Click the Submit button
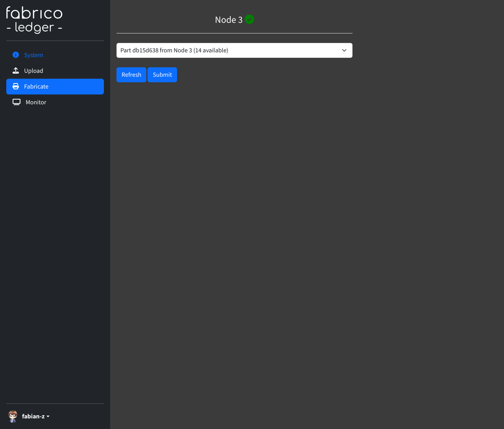 (162, 75)
